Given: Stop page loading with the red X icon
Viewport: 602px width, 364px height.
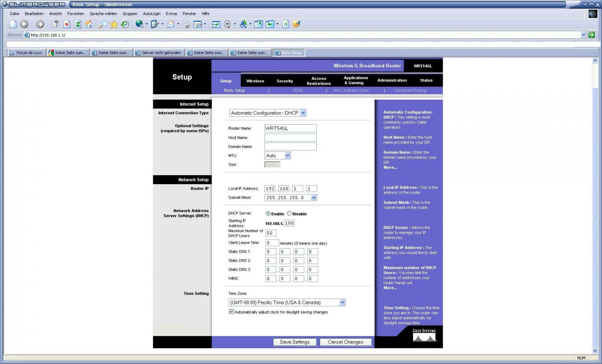Looking at the screenshot, I should coord(67,24).
